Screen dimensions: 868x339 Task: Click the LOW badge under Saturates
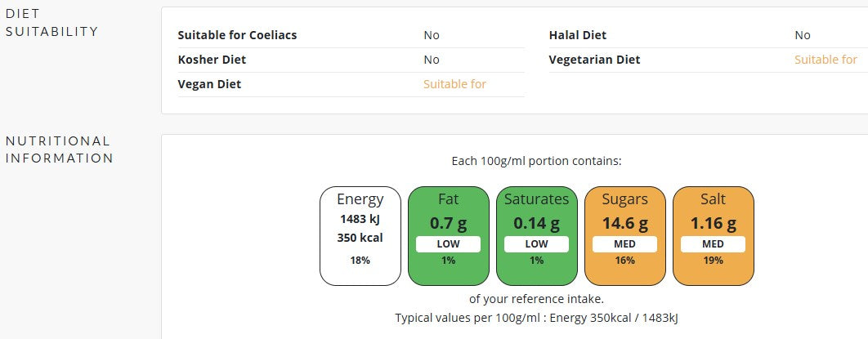(x=536, y=244)
